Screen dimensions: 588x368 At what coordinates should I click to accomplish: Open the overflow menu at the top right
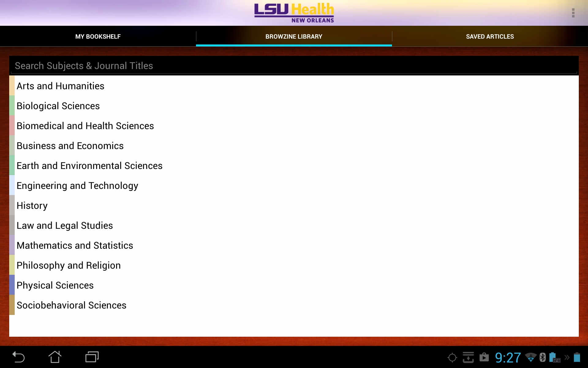(573, 13)
